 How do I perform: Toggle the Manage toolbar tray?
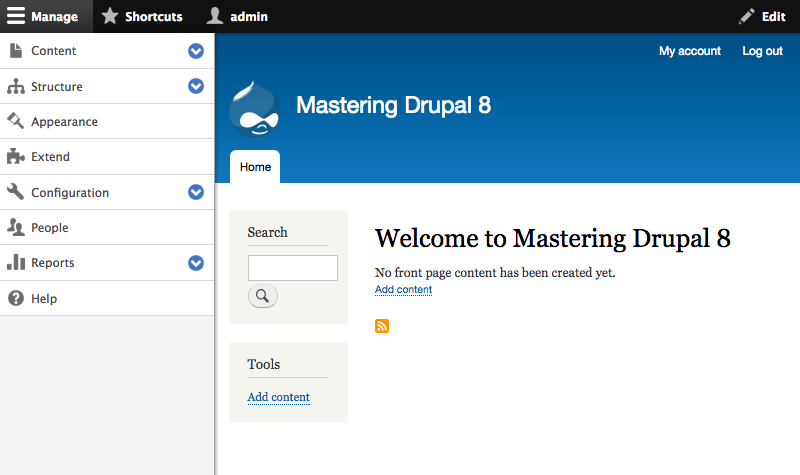tap(46, 16)
